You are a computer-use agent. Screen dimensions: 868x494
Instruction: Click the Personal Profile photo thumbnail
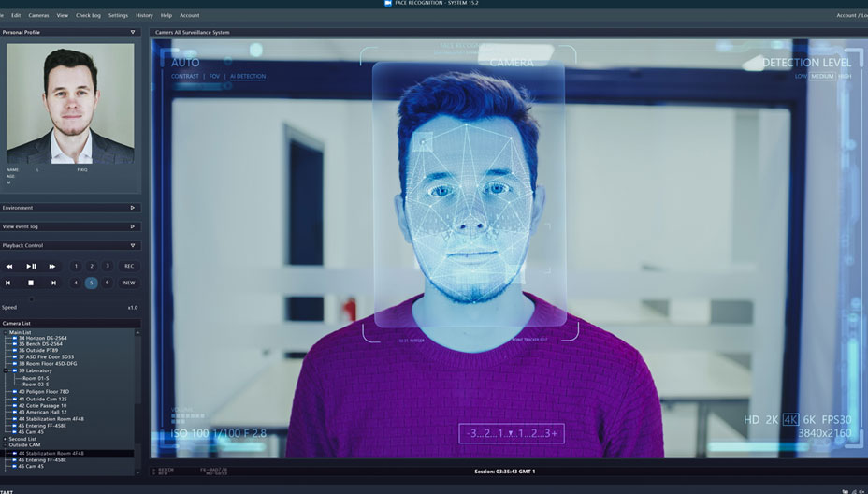70,103
